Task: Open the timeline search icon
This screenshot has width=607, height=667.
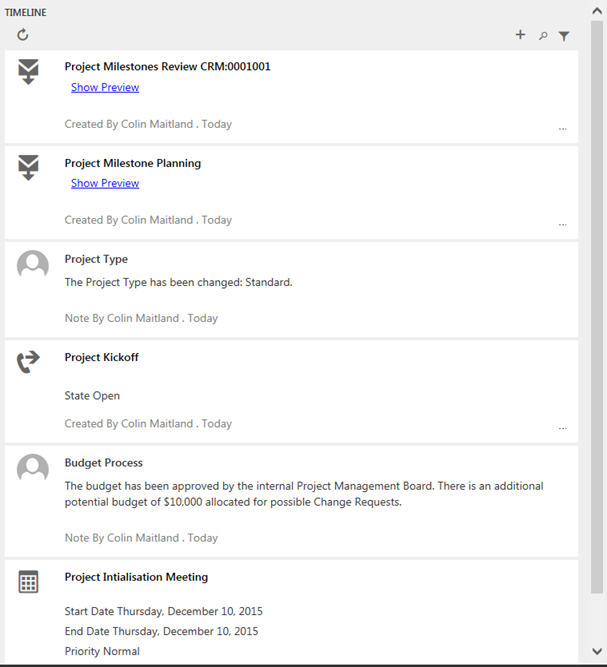Action: click(543, 36)
